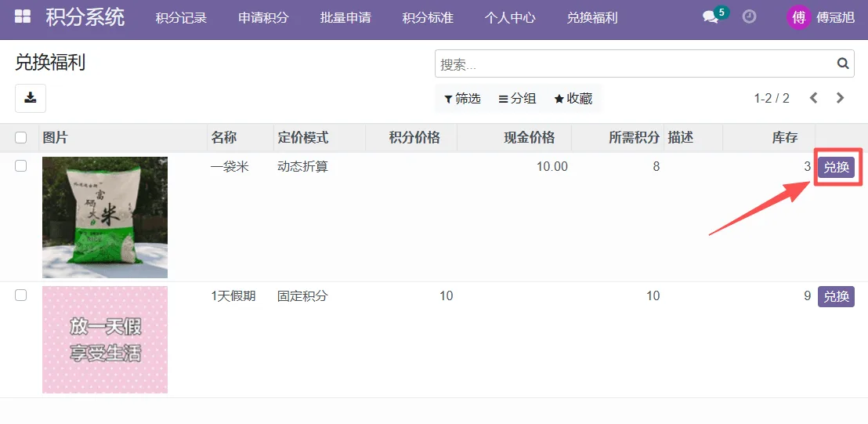Viewport: 868px width, 424px height.
Task: Check the 1天假期 row checkbox
Action: pos(20,295)
